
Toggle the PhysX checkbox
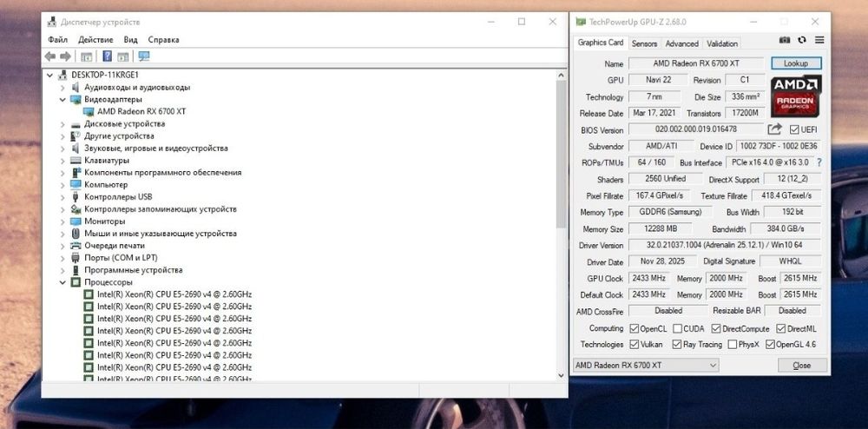tap(733, 344)
